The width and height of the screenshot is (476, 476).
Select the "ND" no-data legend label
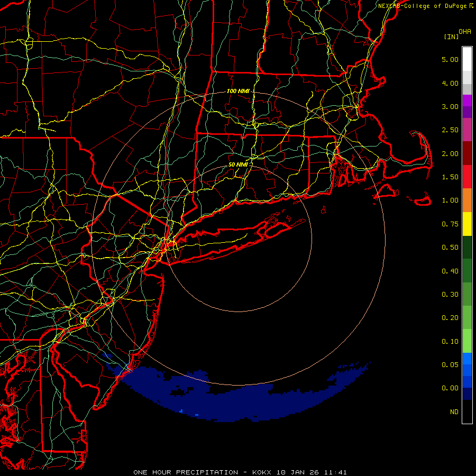click(x=454, y=412)
